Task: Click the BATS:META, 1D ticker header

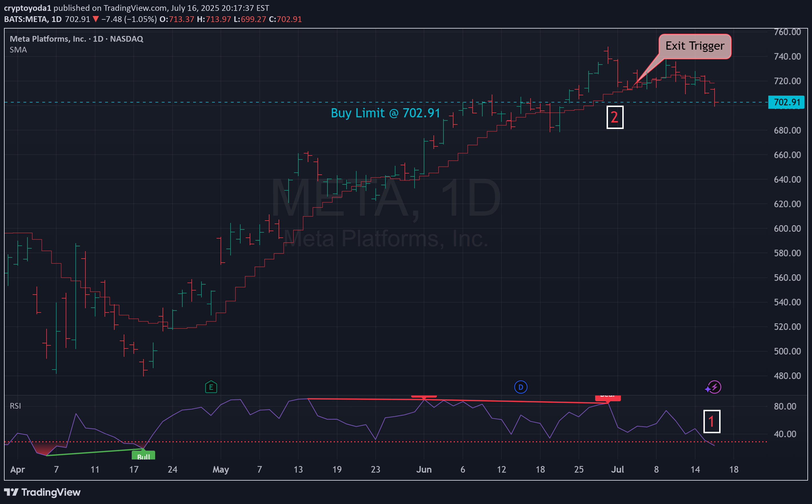Action: [33, 19]
